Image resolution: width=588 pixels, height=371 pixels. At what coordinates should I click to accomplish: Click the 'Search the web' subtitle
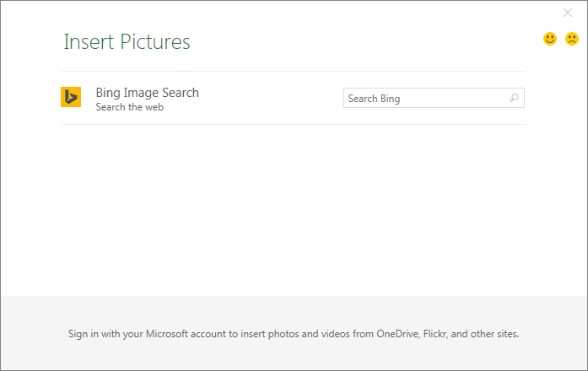pos(129,107)
